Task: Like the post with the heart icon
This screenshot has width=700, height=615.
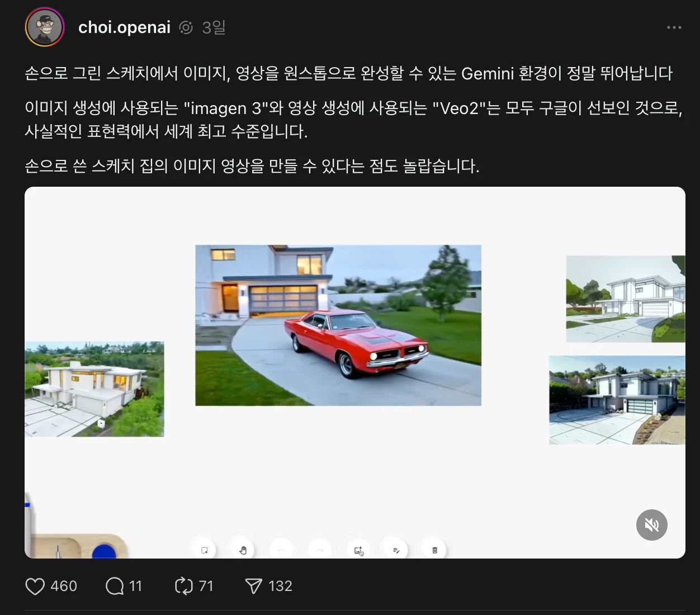Action: coord(35,586)
